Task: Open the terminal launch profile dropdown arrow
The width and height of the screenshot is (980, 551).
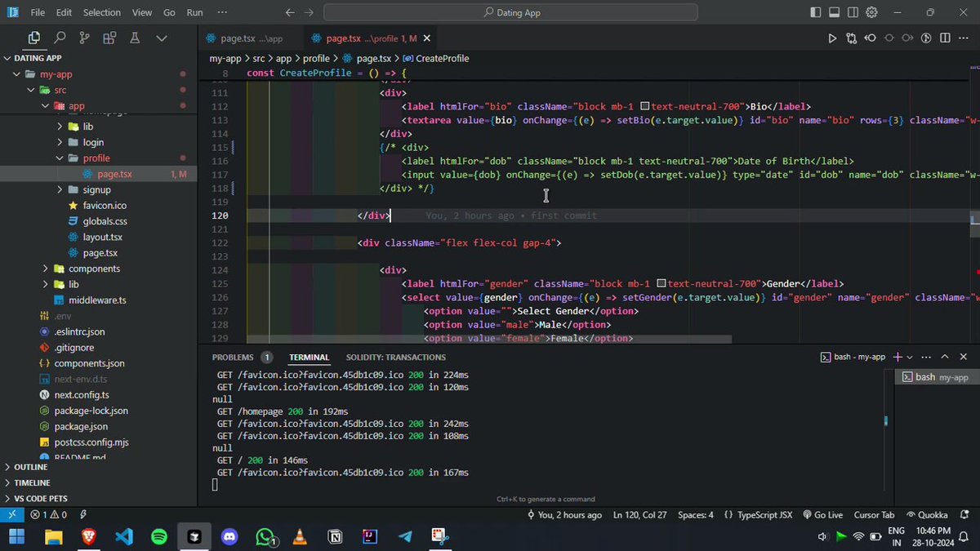Action: coord(911,357)
